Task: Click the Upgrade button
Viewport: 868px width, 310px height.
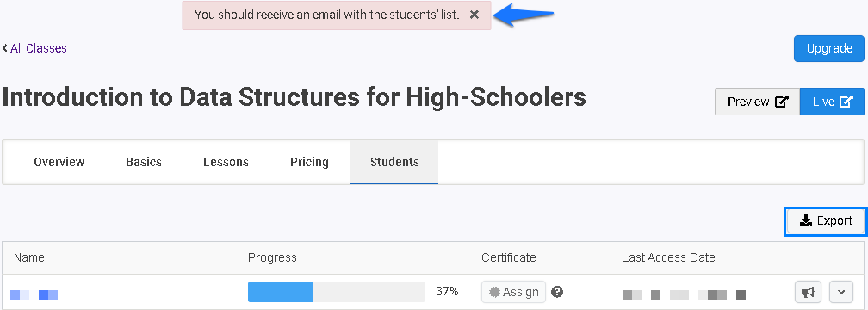Action: 828,49
